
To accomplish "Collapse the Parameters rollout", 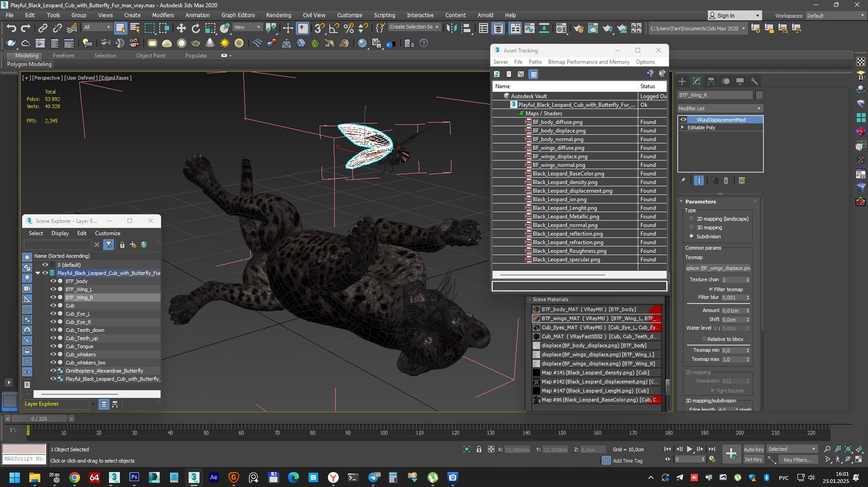I will (682, 202).
